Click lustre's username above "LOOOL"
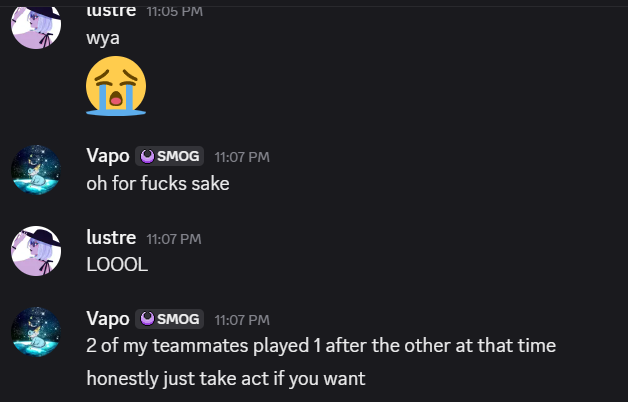Screen dimensions: 628x402 [111, 237]
